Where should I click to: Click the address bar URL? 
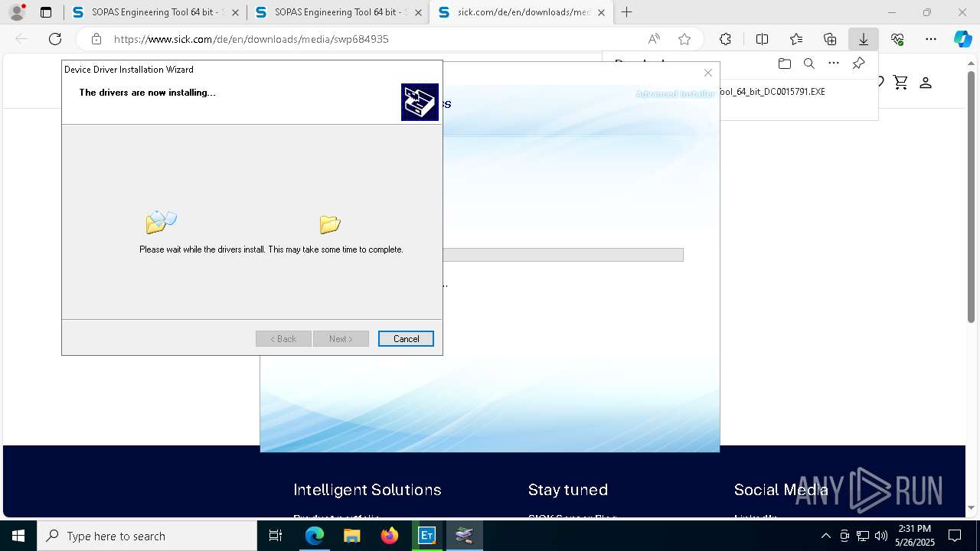click(251, 39)
